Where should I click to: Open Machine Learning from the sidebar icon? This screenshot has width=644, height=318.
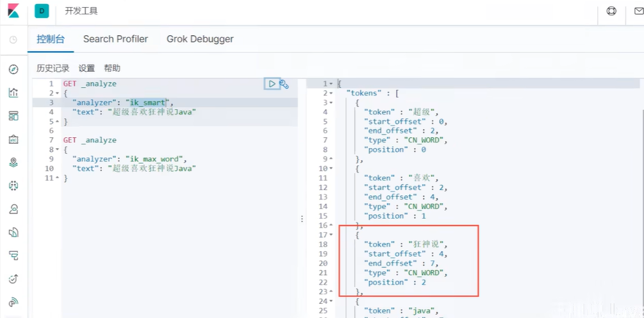(x=13, y=185)
